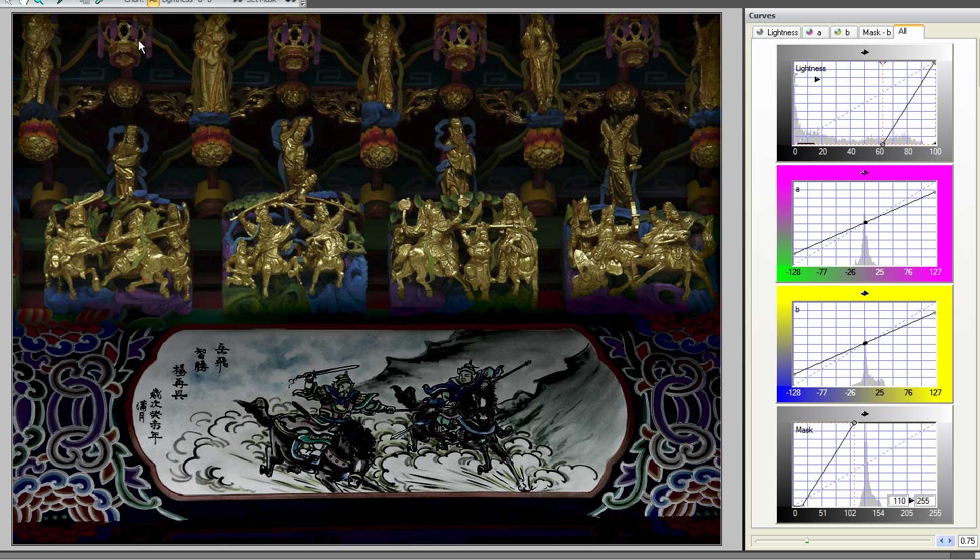This screenshot has height=560, width=980.
Task: Click the Mask output value field 255
Action: coord(924,501)
